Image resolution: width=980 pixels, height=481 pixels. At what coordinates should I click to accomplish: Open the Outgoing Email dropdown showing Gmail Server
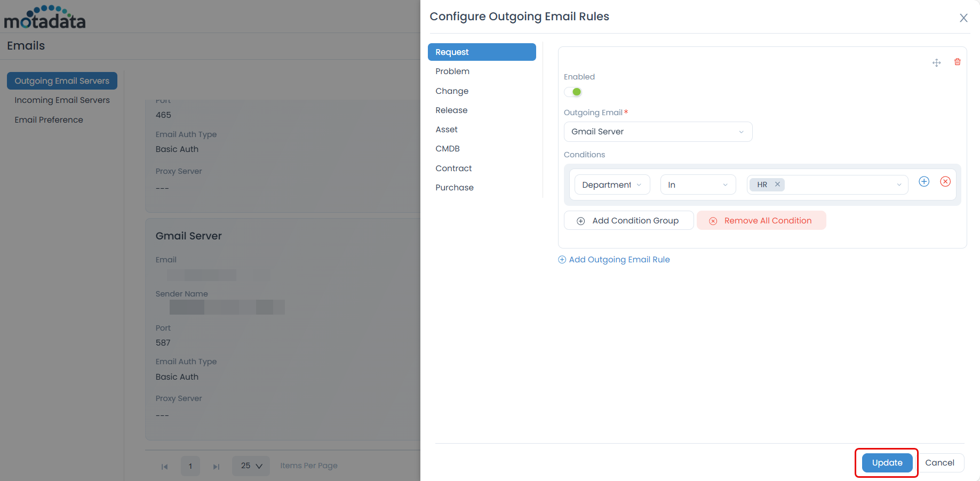click(x=658, y=132)
